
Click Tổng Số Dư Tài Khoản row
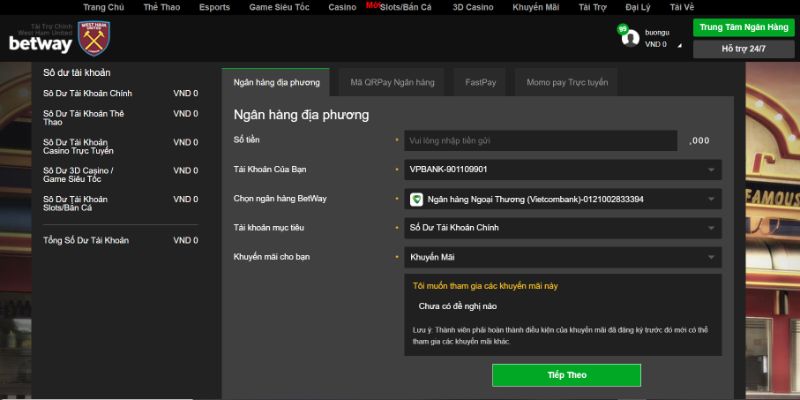point(121,240)
